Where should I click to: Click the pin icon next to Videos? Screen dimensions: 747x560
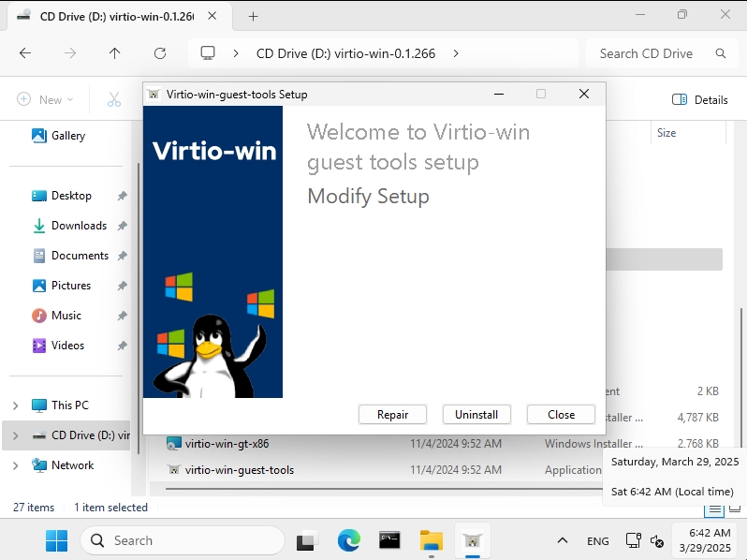[x=123, y=346]
